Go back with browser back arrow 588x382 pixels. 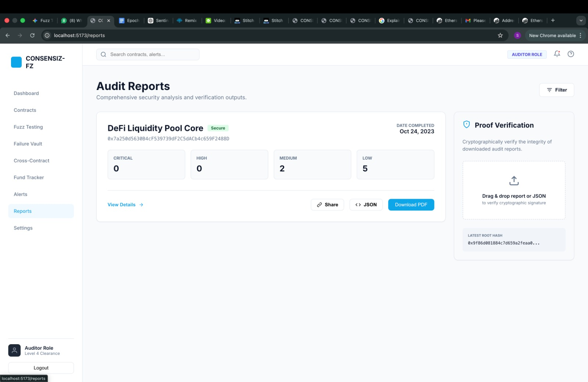[8, 35]
